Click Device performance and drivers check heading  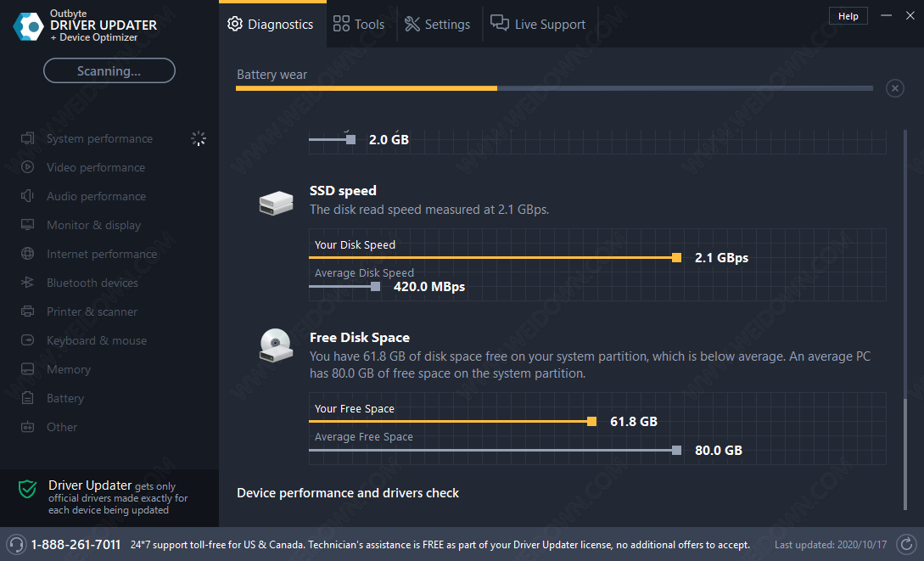pos(348,493)
